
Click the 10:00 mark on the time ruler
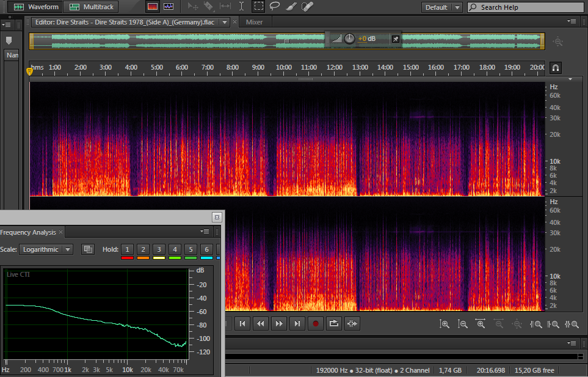tap(283, 68)
